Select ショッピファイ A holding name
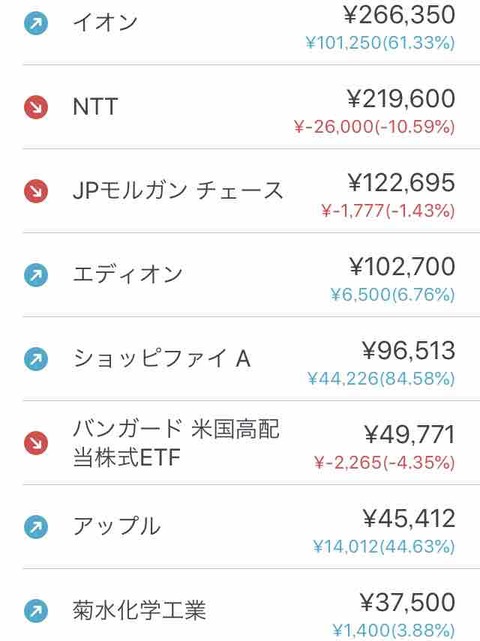 pyautogui.click(x=161, y=359)
